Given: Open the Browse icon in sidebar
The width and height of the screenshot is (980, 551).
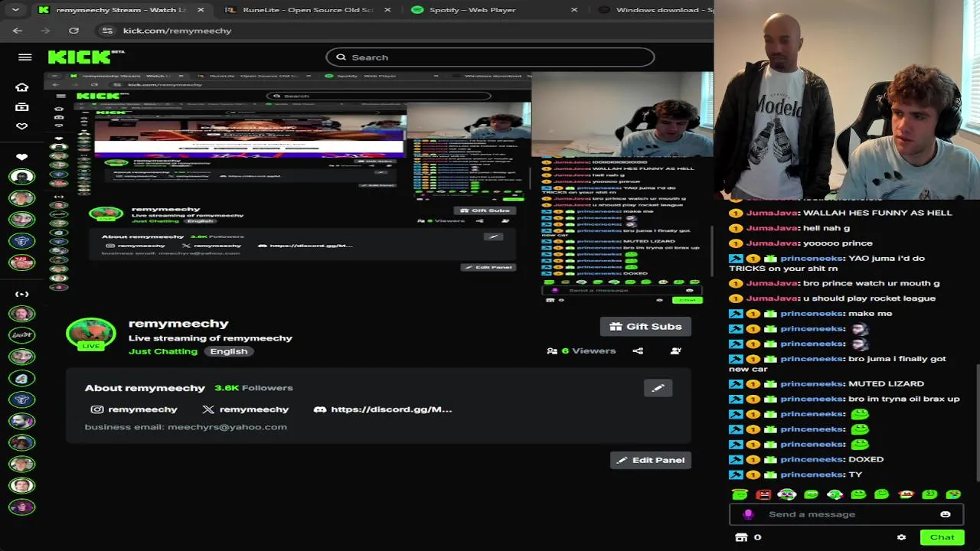Looking at the screenshot, I should coord(22,107).
